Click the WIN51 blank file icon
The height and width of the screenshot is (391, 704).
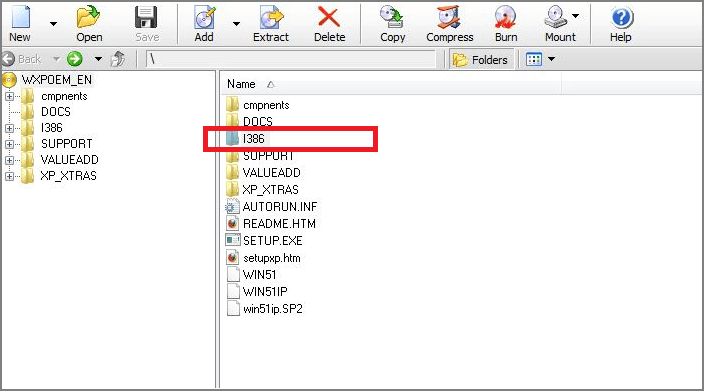(x=233, y=274)
